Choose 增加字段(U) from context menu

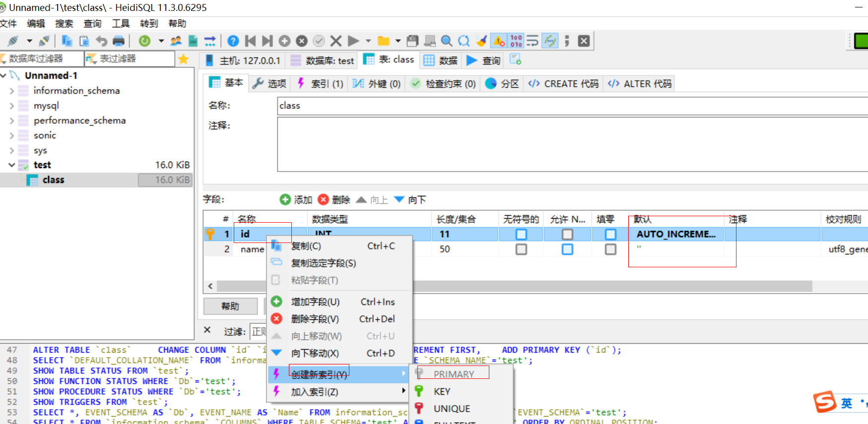click(x=340, y=302)
